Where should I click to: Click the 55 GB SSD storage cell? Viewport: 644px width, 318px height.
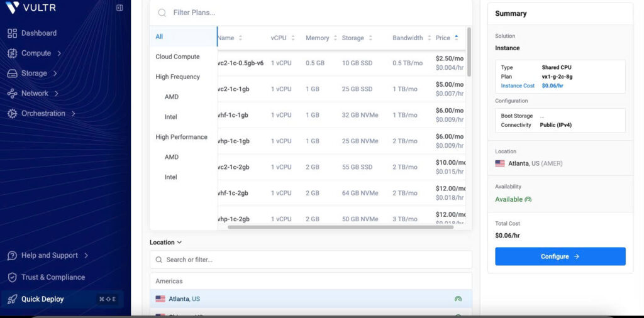point(357,167)
